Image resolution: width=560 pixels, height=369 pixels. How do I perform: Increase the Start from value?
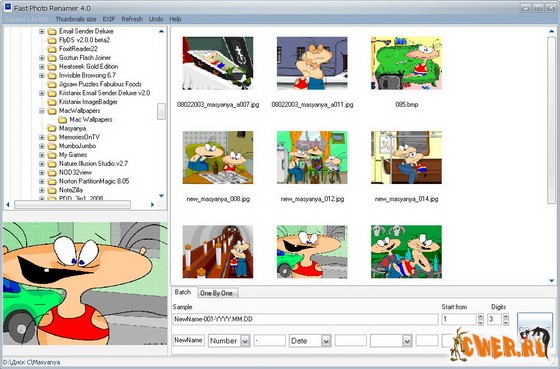pos(481,316)
